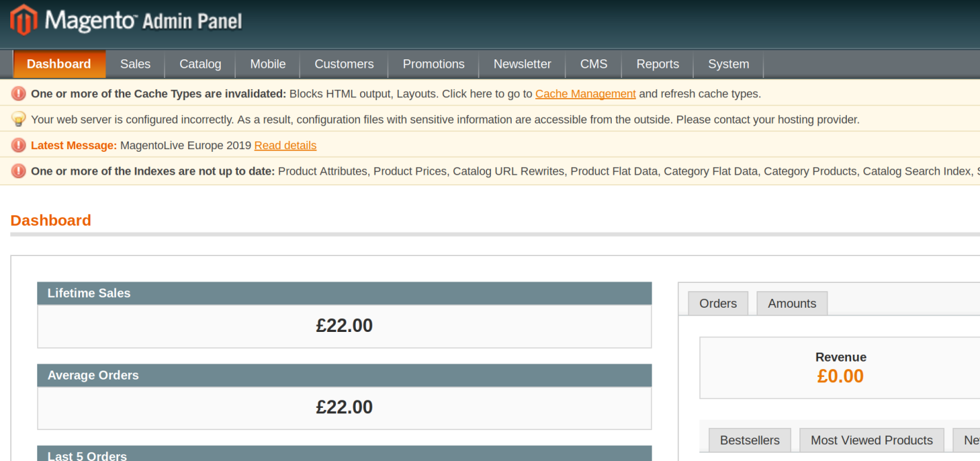Click the lightbulb icon on web server notice
This screenshot has height=461, width=980.
[x=19, y=119]
